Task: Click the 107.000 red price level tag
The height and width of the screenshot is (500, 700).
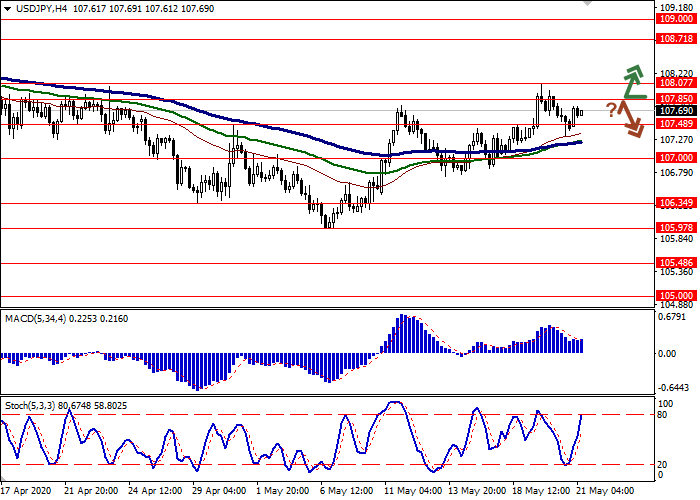Action: tap(675, 158)
